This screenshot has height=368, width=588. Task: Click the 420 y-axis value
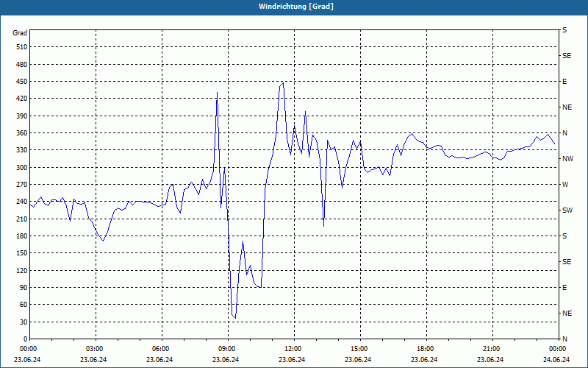(22, 99)
